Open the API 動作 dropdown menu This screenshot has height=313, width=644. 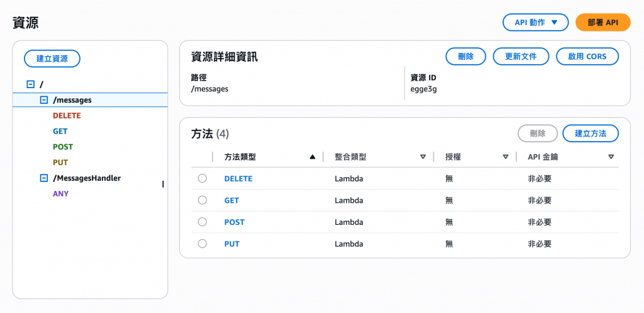(535, 23)
